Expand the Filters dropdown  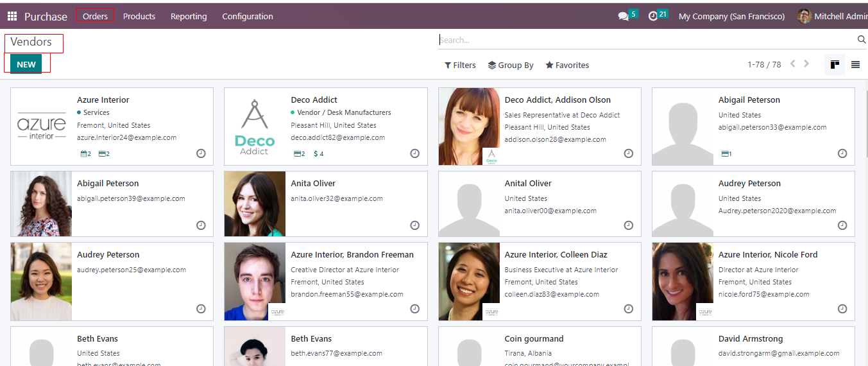click(460, 65)
